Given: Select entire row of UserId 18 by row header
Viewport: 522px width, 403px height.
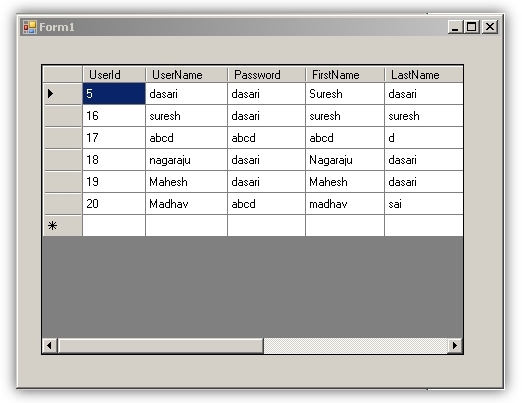Looking at the screenshot, I should click(63, 160).
